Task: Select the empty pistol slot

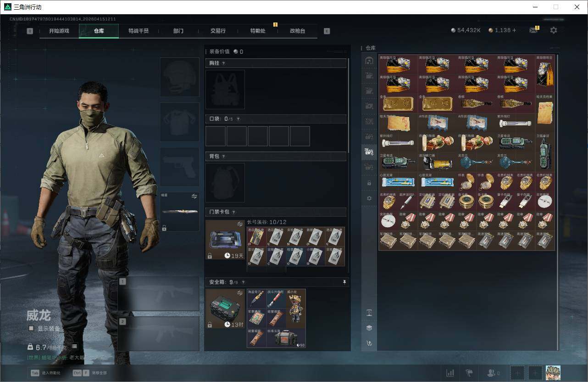Action: click(179, 167)
